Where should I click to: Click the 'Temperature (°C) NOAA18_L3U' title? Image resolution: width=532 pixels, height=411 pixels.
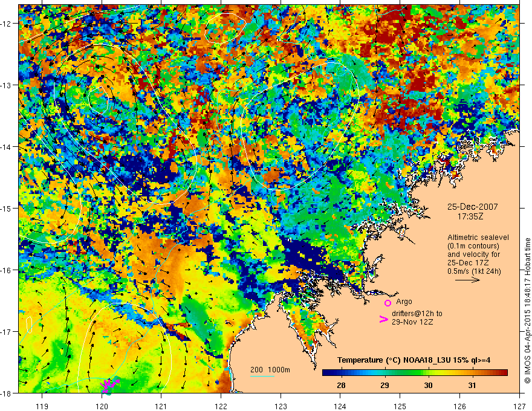point(394,360)
